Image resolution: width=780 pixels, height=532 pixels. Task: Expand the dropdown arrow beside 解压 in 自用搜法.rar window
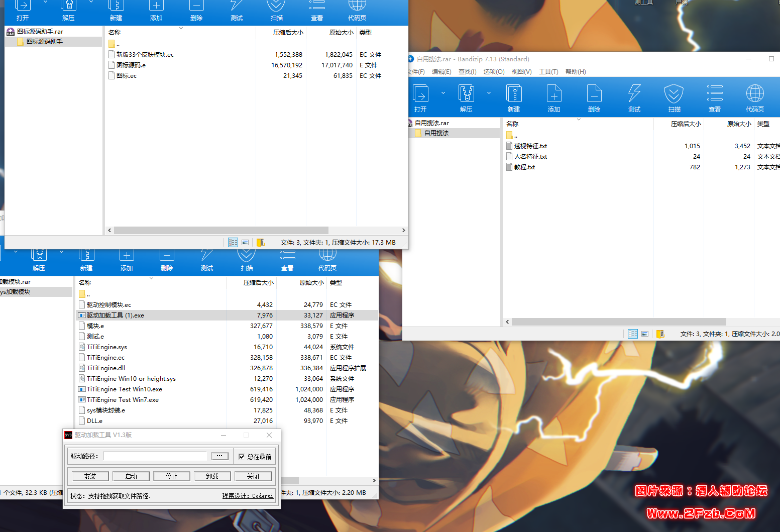[489, 93]
